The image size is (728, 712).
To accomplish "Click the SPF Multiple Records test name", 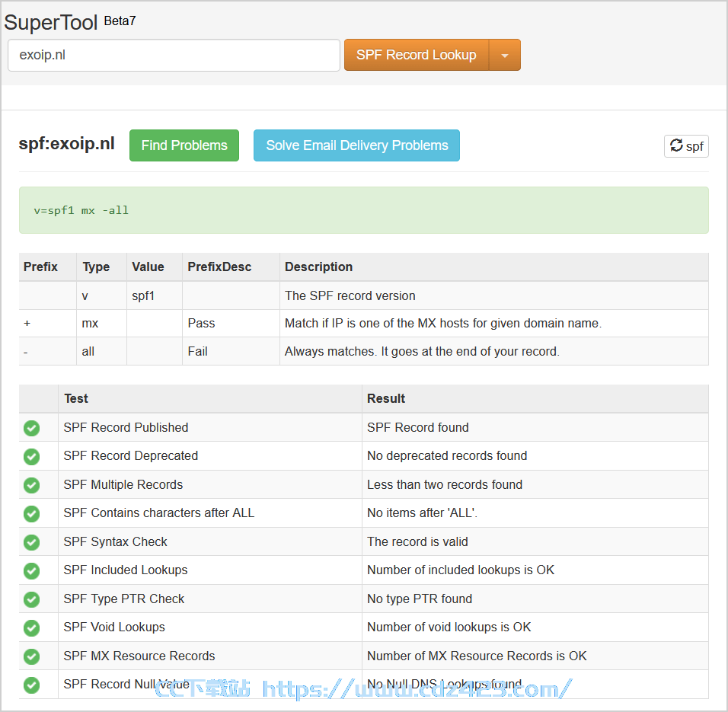I will [123, 484].
